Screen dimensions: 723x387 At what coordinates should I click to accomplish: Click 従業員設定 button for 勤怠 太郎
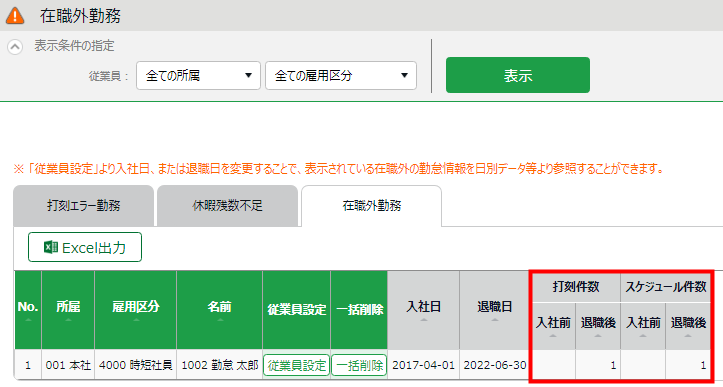(296, 365)
